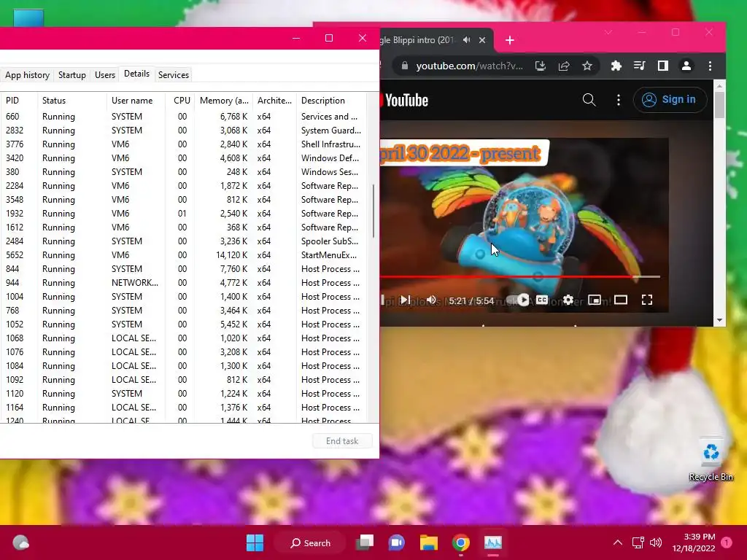This screenshot has height=560, width=747.
Task: Click the YouTube search magnifier icon
Action: [589, 99]
